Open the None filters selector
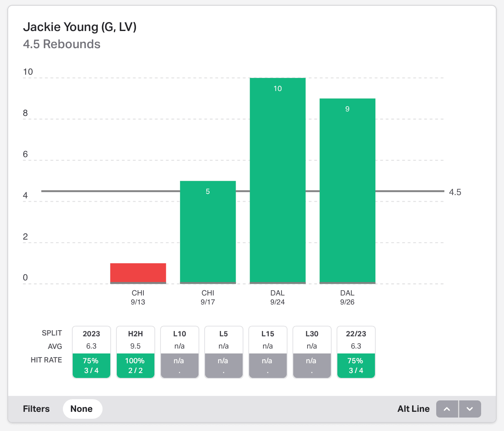Screen dimensions: 504x431 click(82, 409)
